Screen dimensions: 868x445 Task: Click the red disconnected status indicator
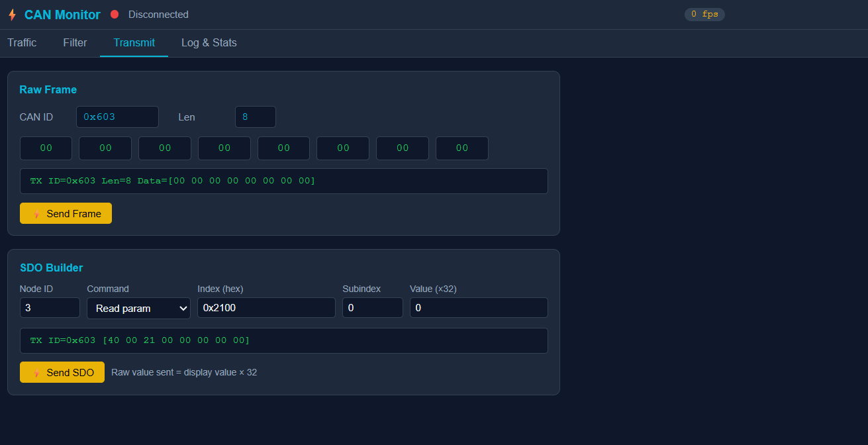tap(115, 15)
